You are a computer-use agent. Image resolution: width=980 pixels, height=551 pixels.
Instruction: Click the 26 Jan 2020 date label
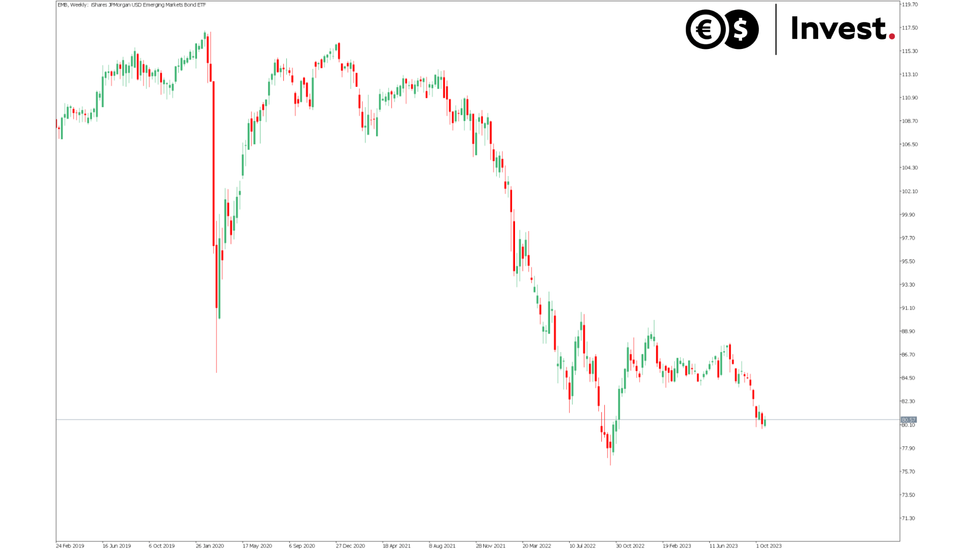coord(210,546)
